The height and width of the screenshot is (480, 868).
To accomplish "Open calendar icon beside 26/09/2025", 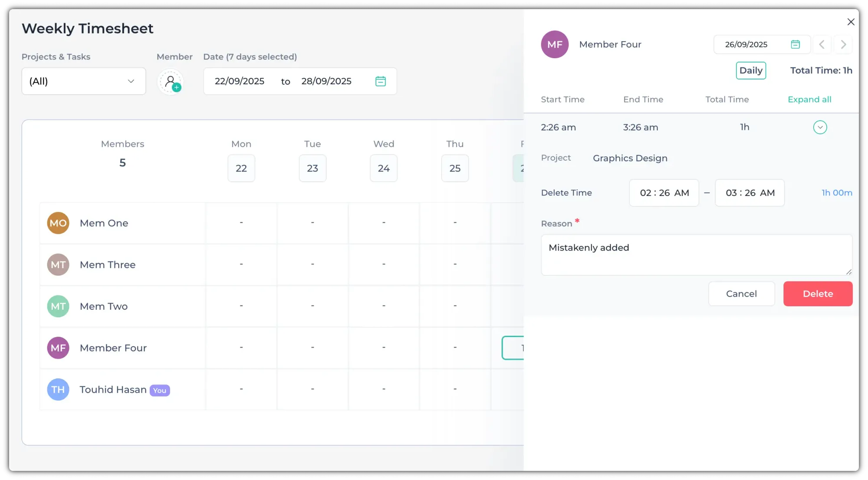I will pyautogui.click(x=795, y=44).
